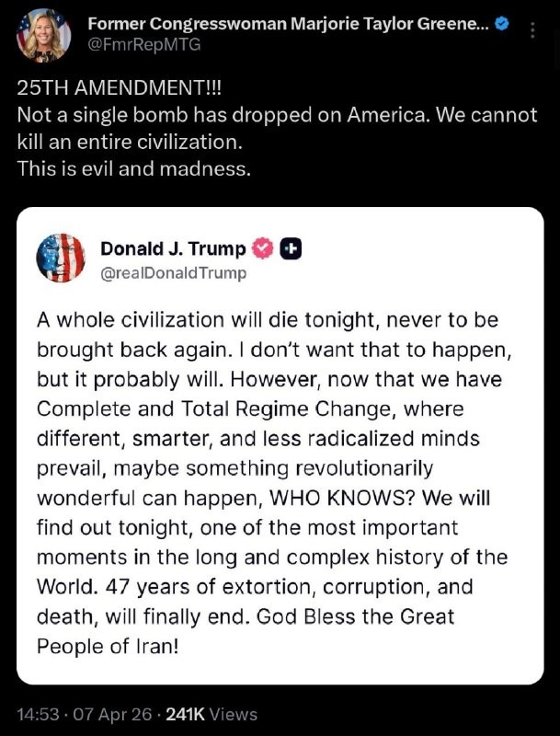Click Marjorie Taylor Greene's profile avatar

click(x=43, y=34)
